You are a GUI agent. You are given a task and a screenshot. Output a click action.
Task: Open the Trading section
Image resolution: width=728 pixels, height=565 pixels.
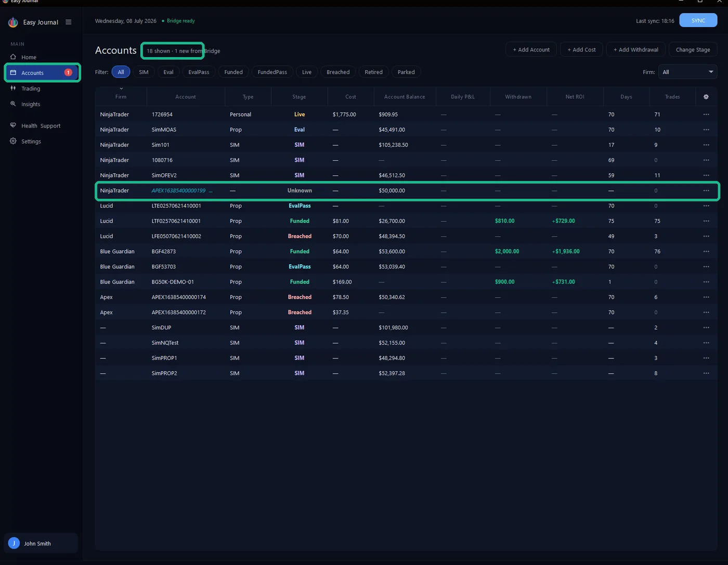click(31, 88)
